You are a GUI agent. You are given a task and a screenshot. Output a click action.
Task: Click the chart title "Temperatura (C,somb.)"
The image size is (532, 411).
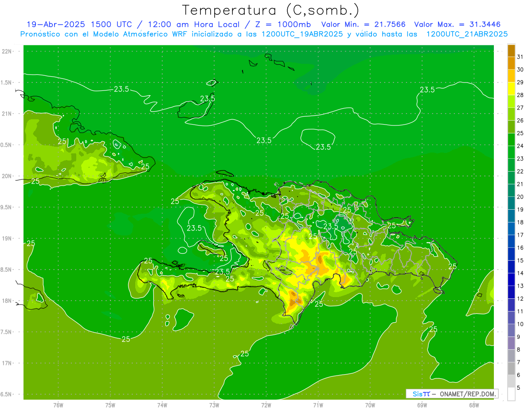point(271,10)
